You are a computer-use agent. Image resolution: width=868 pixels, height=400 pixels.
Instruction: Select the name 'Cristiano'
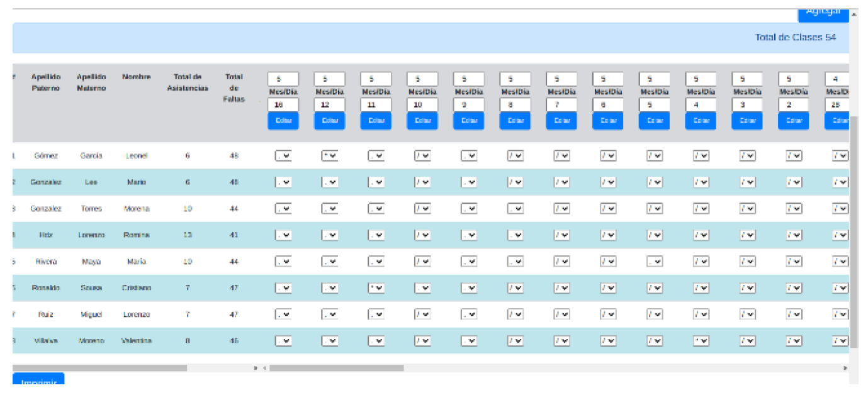[137, 288]
